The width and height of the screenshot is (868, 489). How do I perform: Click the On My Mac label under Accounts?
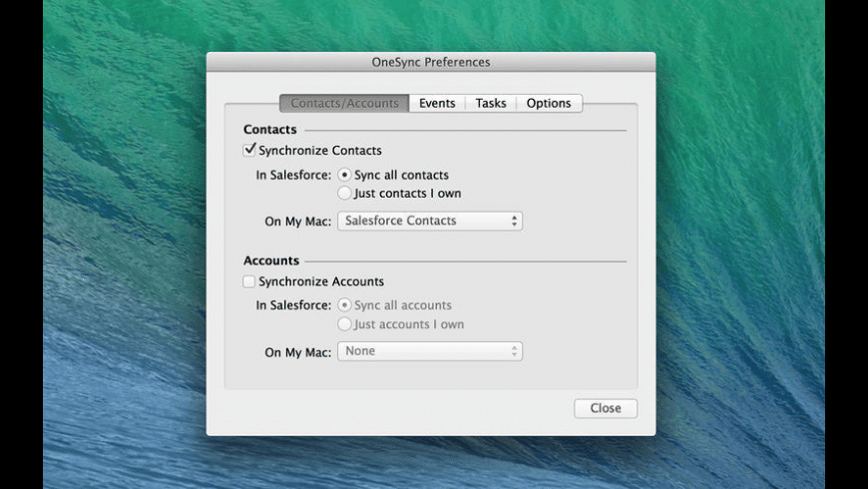[298, 352]
